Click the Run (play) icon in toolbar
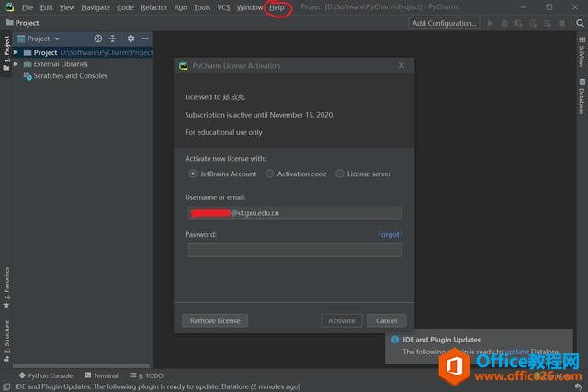Image resolution: width=588 pixels, height=392 pixels. coord(490,23)
